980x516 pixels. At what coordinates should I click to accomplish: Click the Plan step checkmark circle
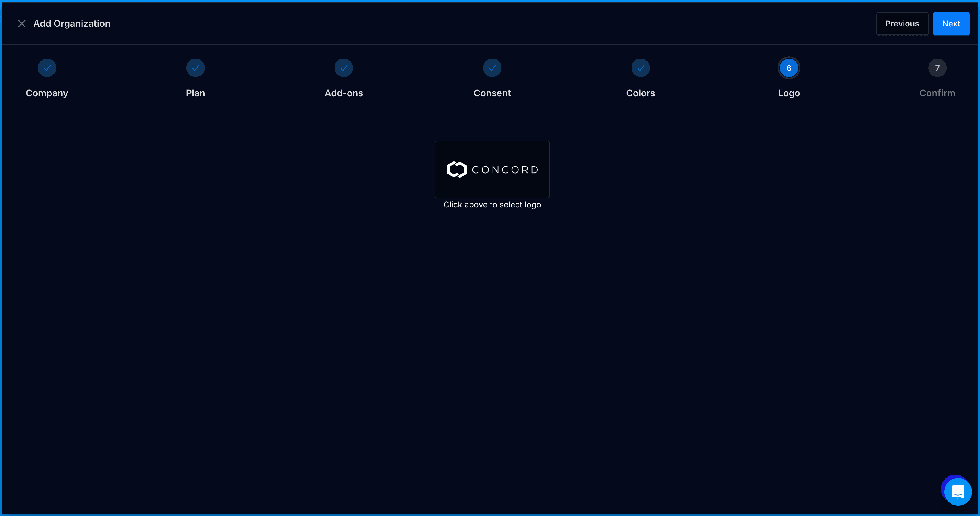195,68
